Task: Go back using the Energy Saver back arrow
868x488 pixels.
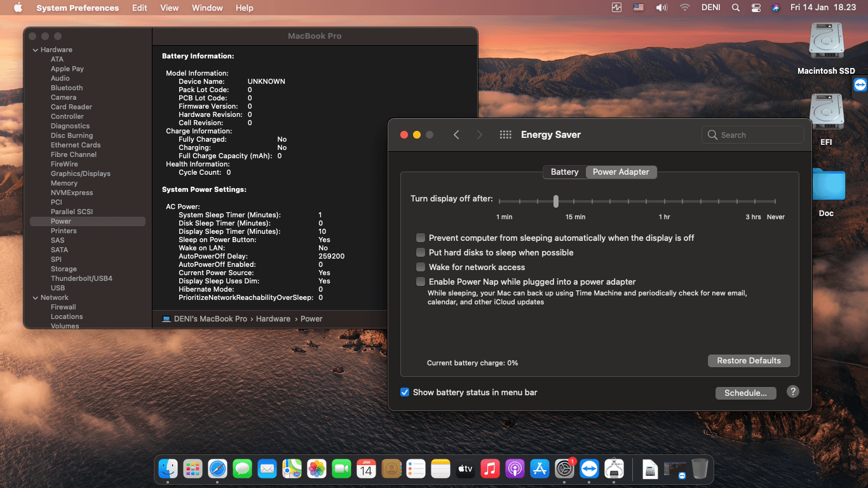Action: [456, 135]
